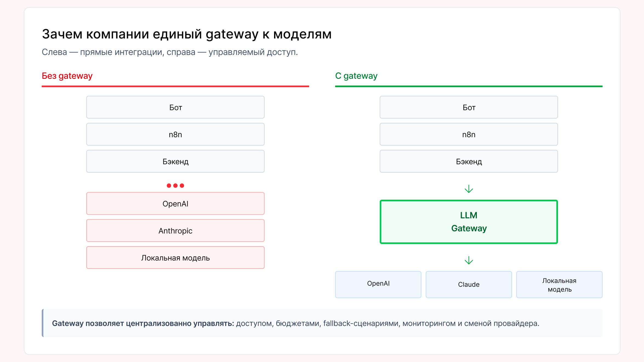Click the three red dots indicator
Screen dimensions: 644x362
click(x=175, y=186)
